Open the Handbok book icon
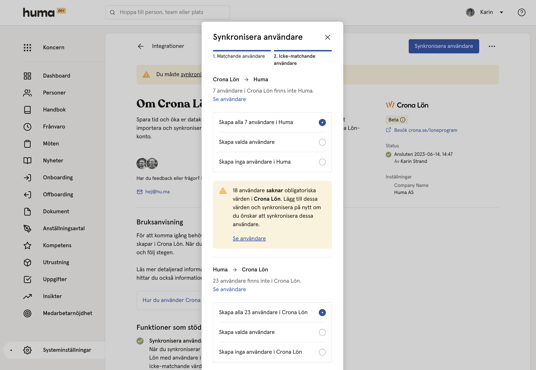This screenshot has width=536, height=370. coord(27,110)
